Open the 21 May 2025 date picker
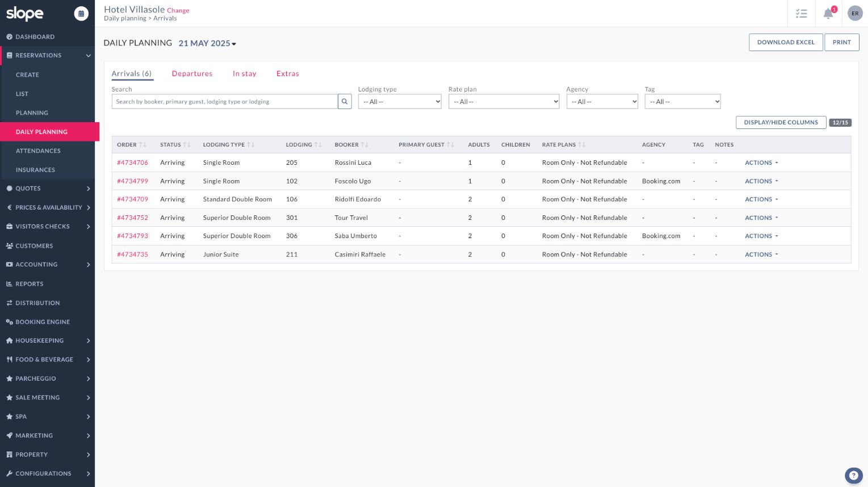 207,43
